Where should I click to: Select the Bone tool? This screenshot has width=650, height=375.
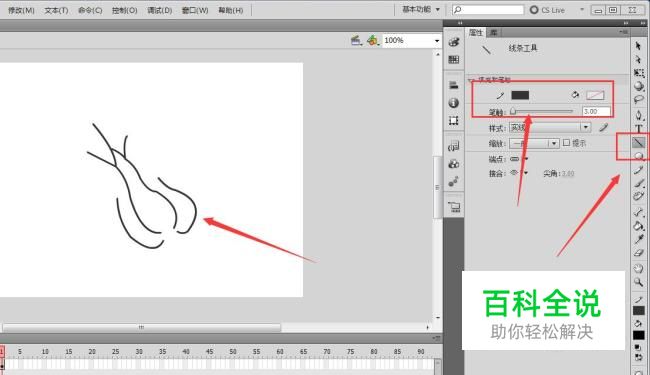point(638,212)
